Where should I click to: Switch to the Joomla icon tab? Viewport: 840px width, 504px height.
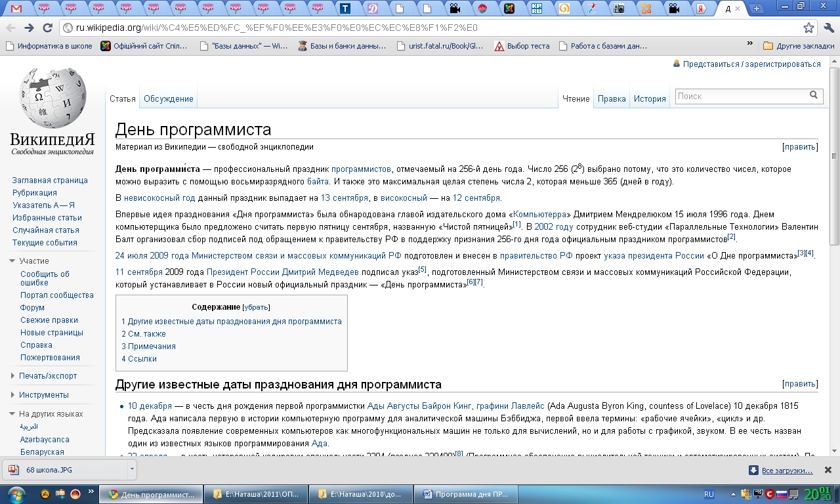509,9
